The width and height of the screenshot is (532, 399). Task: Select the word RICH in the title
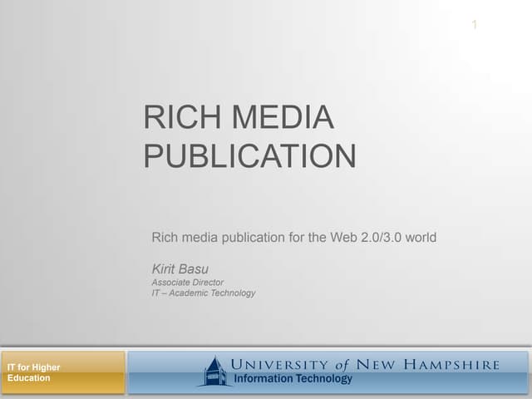[184, 118]
